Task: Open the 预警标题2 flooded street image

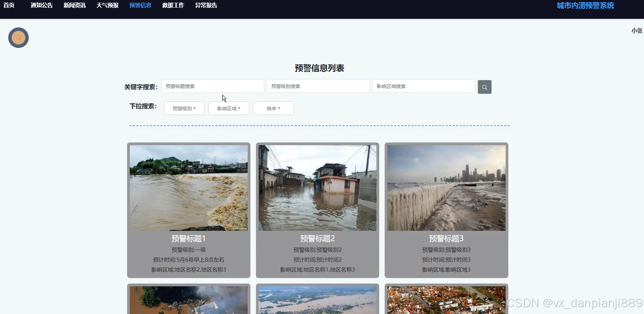Action: coord(317,188)
